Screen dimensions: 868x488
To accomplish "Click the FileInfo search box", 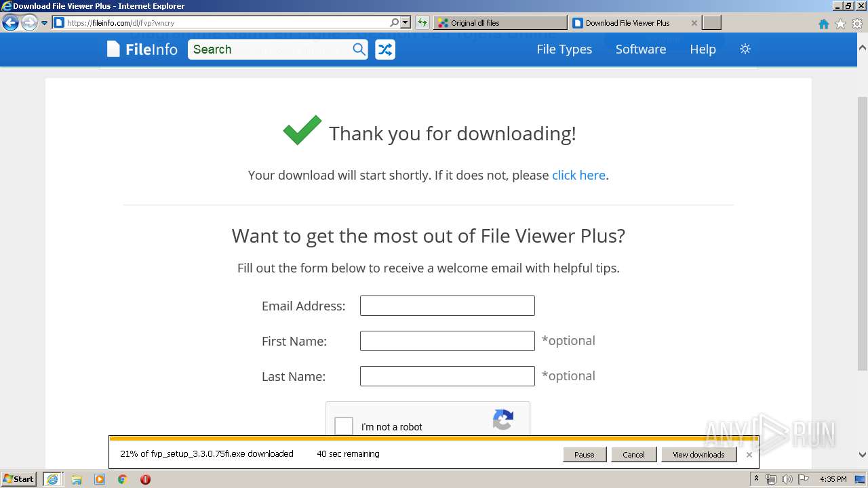I will tap(270, 49).
